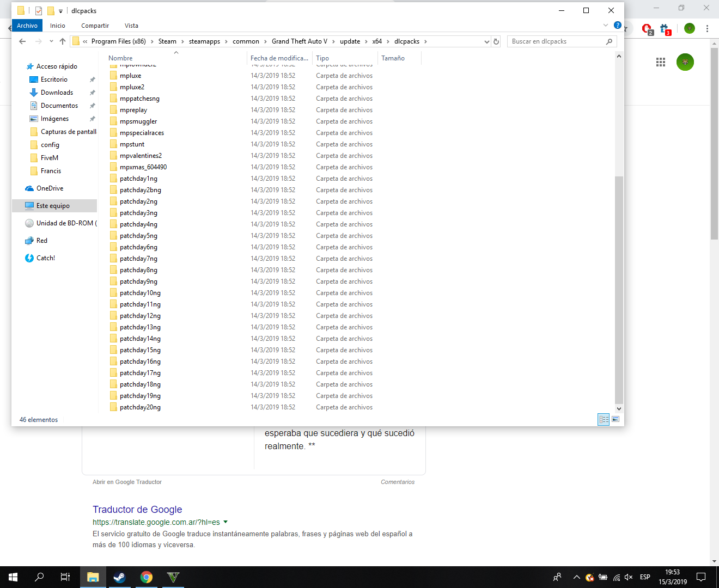Switch to details view layout button
719x588 pixels.
coord(604,419)
